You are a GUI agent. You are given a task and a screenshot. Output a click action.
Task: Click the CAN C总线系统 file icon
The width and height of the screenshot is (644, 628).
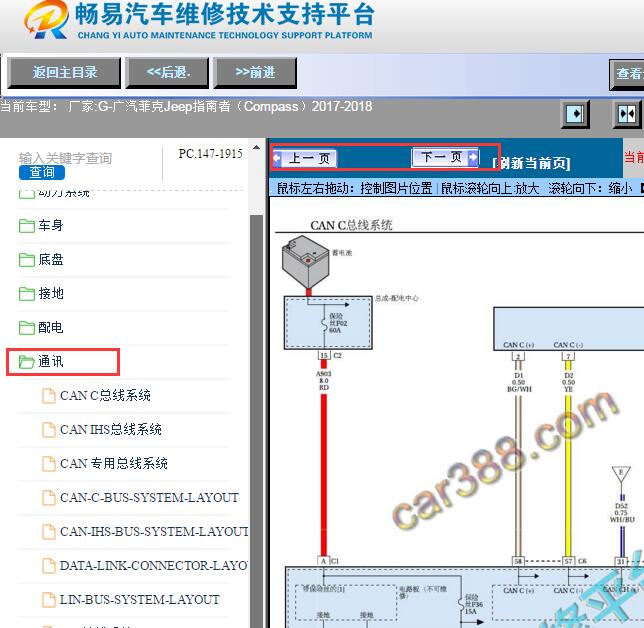point(49,396)
